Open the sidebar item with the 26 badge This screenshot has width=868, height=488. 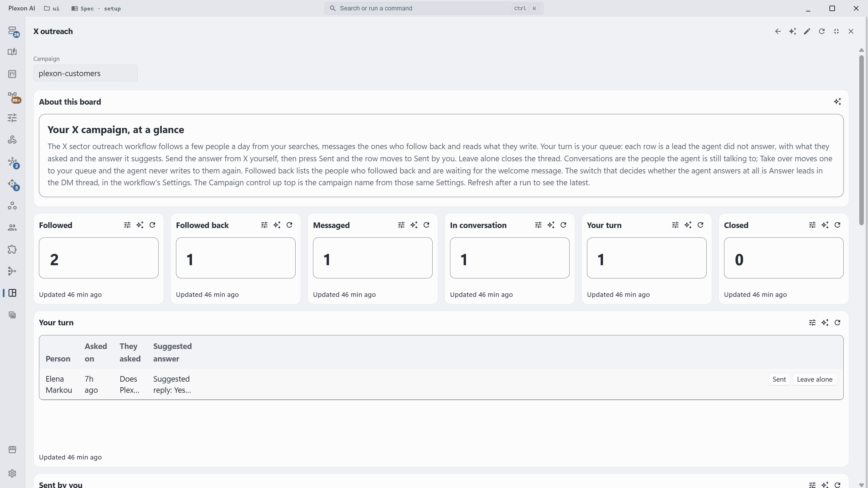click(13, 31)
